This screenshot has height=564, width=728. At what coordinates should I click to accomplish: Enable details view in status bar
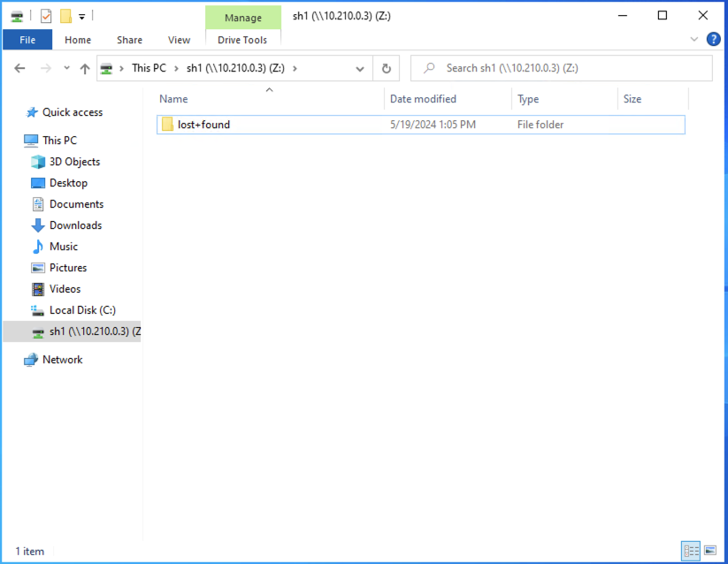[691, 551]
